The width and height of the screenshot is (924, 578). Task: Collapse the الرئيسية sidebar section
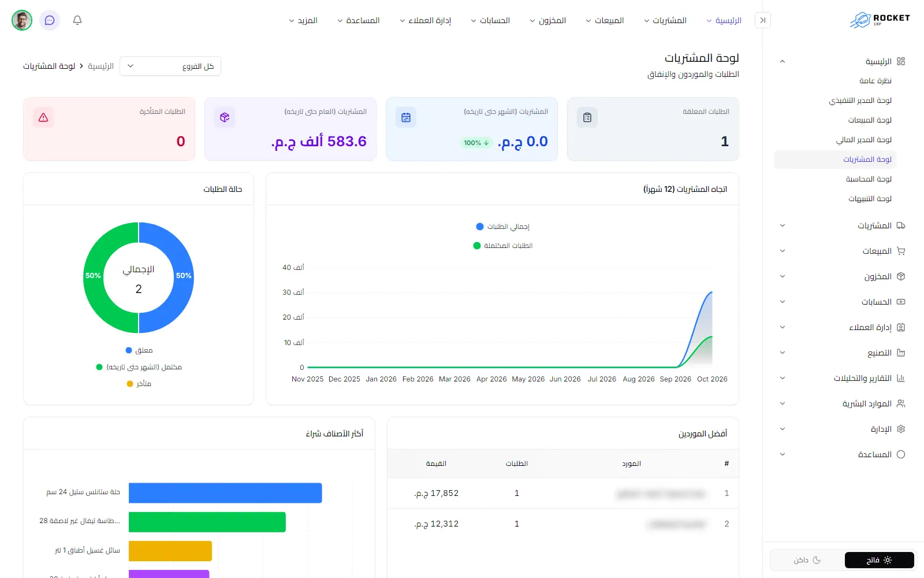pyautogui.click(x=783, y=61)
